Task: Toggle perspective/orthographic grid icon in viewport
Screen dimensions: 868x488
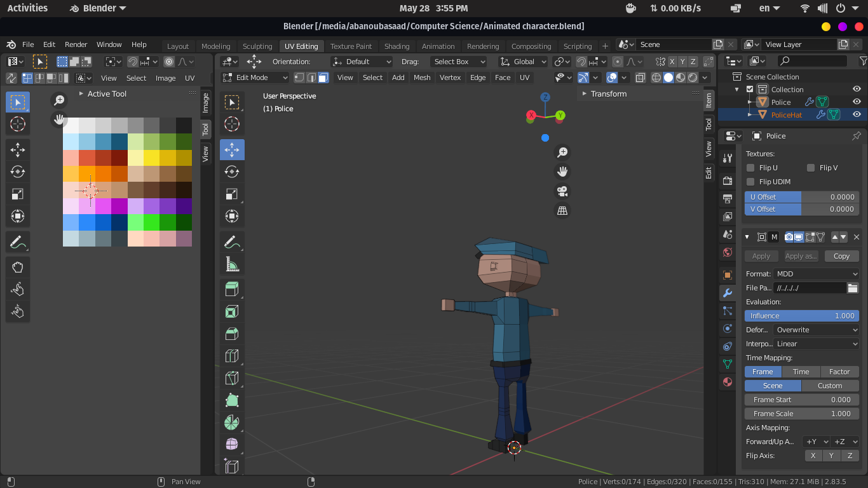Action: 562,211
